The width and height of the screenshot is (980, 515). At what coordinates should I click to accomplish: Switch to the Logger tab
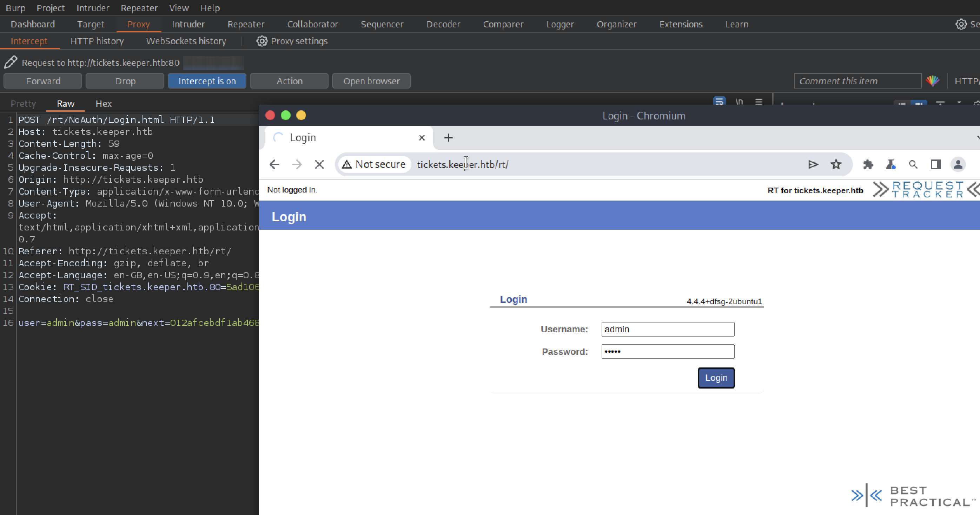[x=560, y=24]
